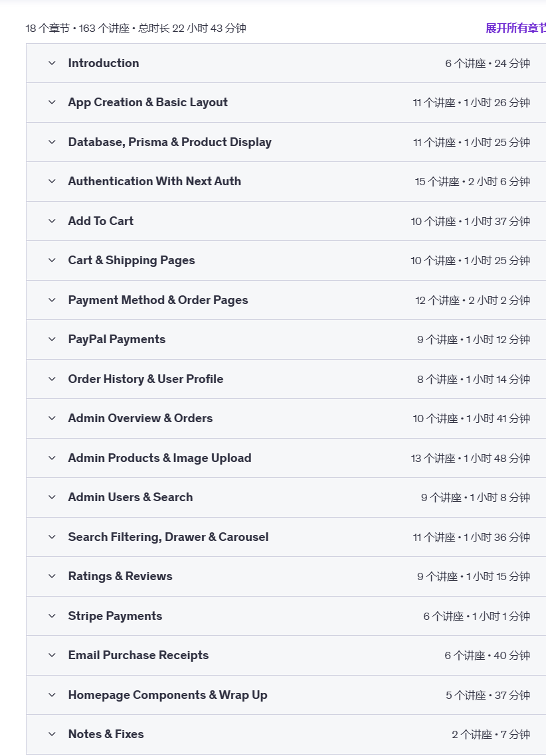Screen dimensions: 546x756
Task: Expand Cart & Shipping Pages chevron
Action: point(52,260)
